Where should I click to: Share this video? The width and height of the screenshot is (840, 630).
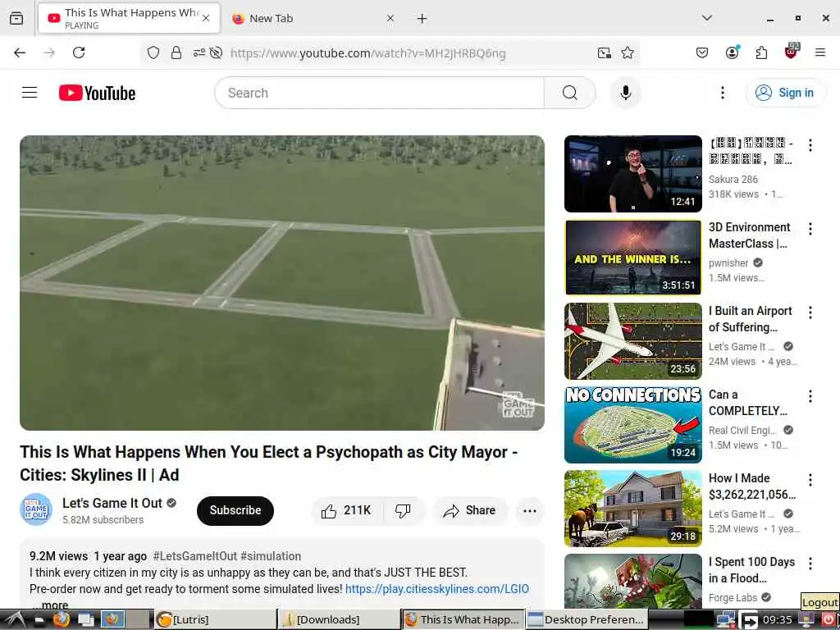click(470, 510)
